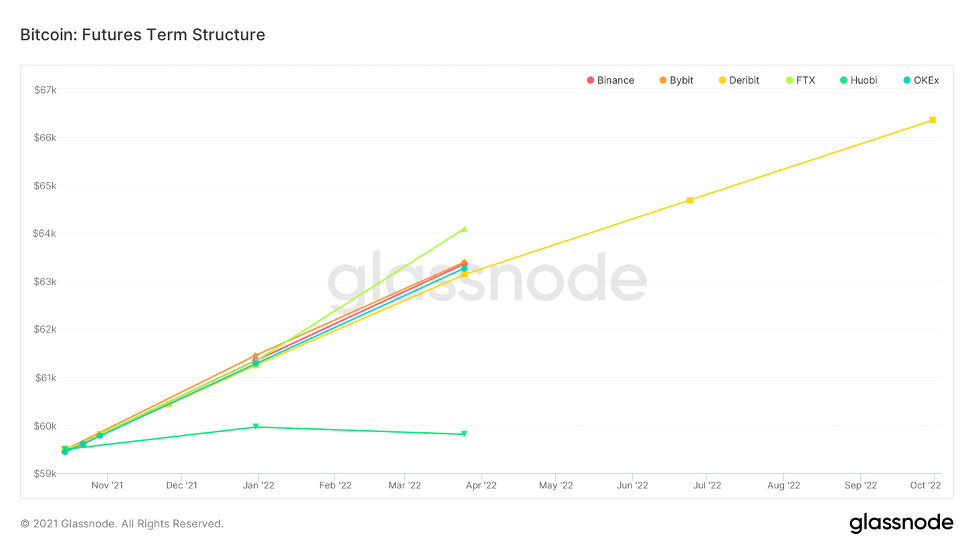Toggle FTX legend entry
974x550 pixels.
coord(805,80)
